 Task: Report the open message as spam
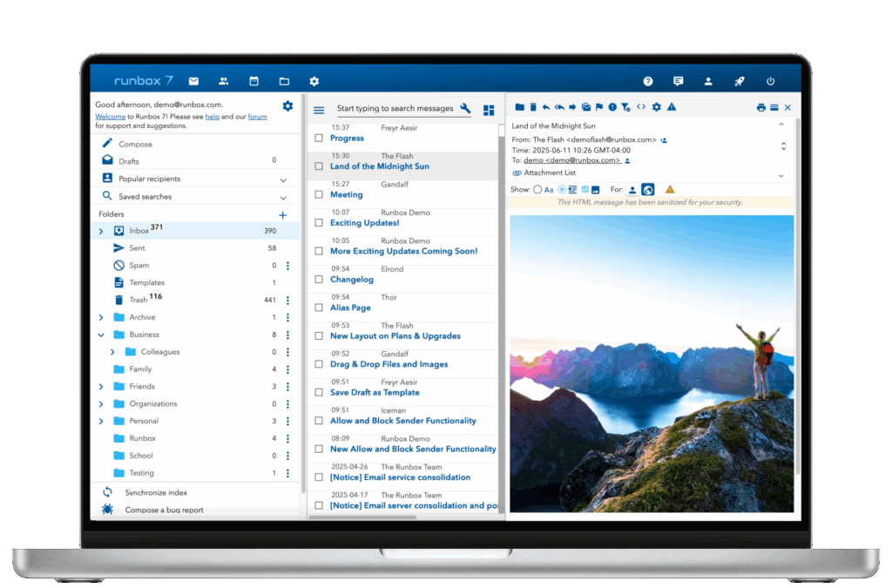click(612, 107)
